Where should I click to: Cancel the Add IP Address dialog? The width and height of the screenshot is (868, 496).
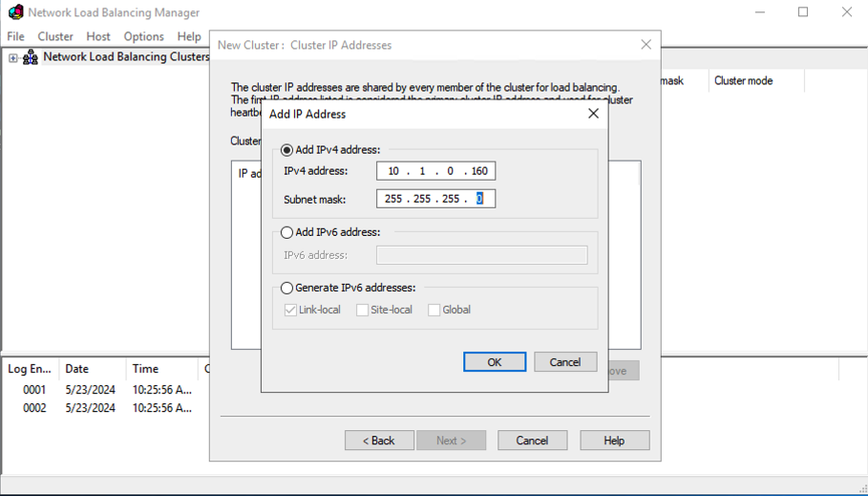tap(564, 362)
